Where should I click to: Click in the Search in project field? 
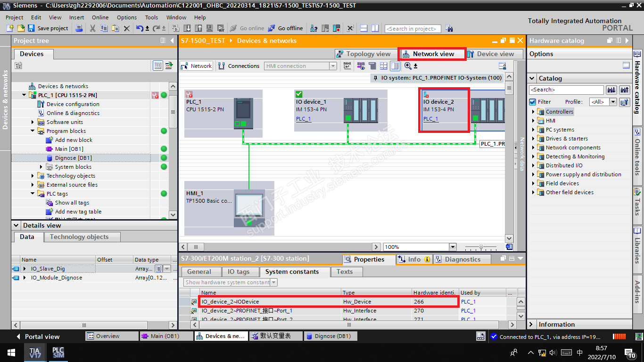coord(413,29)
